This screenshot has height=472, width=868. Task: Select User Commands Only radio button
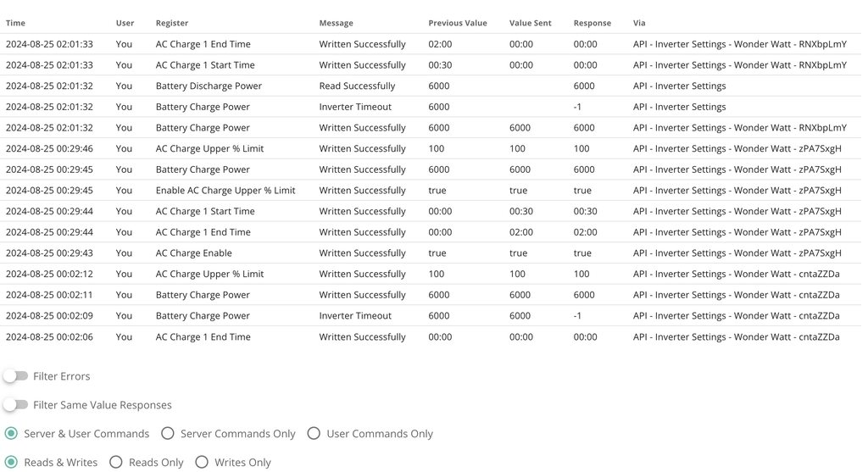click(x=314, y=434)
